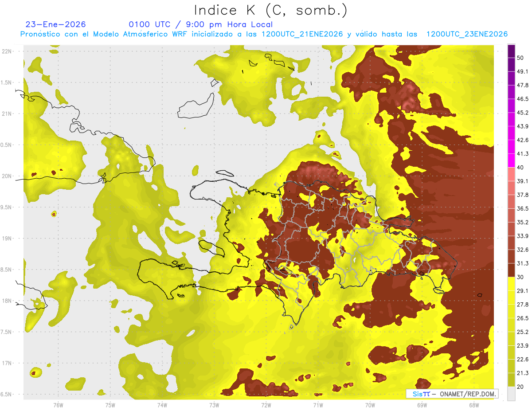Click the "9.5N" latitude label
The width and height of the screenshot is (532, 411).
[7, 207]
